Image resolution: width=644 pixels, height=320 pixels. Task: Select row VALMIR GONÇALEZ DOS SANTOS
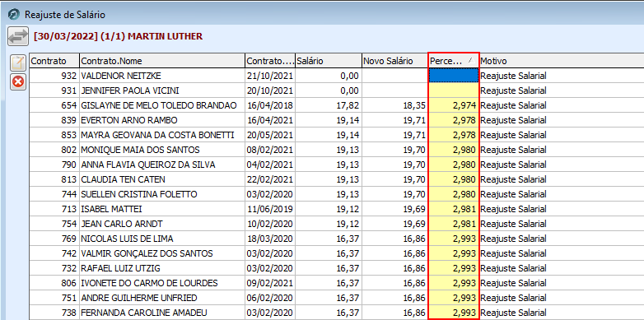pos(337,253)
